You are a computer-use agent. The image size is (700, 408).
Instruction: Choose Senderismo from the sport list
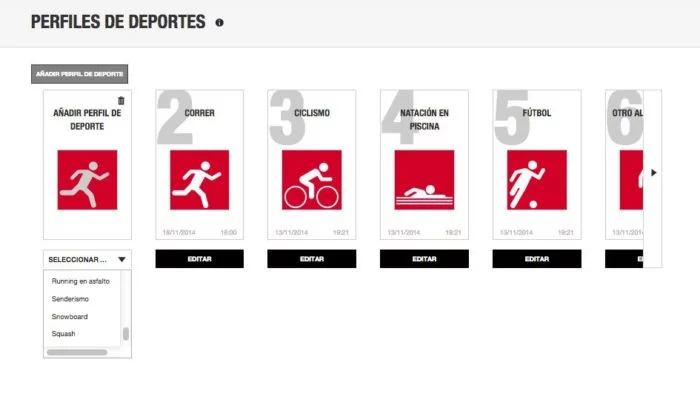[x=70, y=299]
